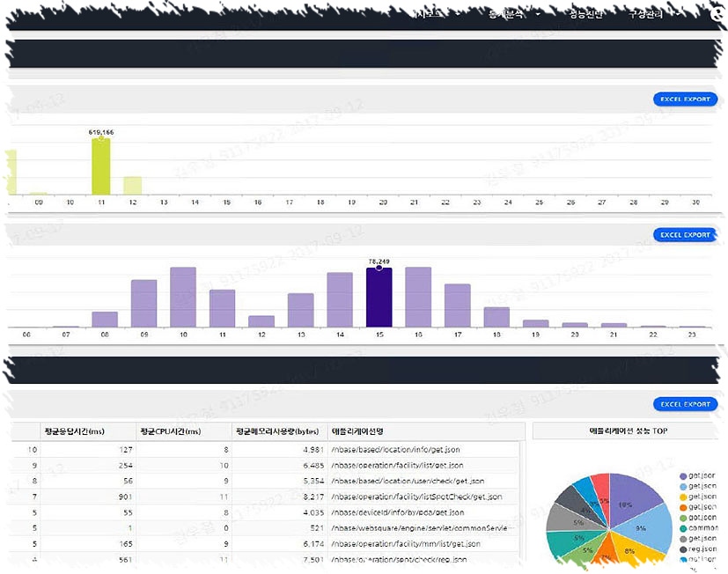Screen dimensions: 728x574
Task: Select the /nbase/operation/facility/listSpotCheck/get.json row
Action: pyautogui.click(x=265, y=497)
